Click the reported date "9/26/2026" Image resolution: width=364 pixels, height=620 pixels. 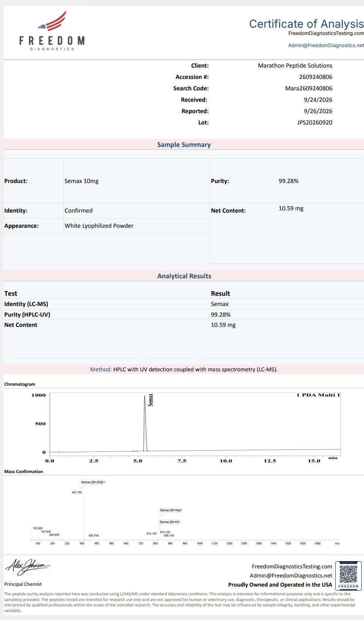click(318, 111)
